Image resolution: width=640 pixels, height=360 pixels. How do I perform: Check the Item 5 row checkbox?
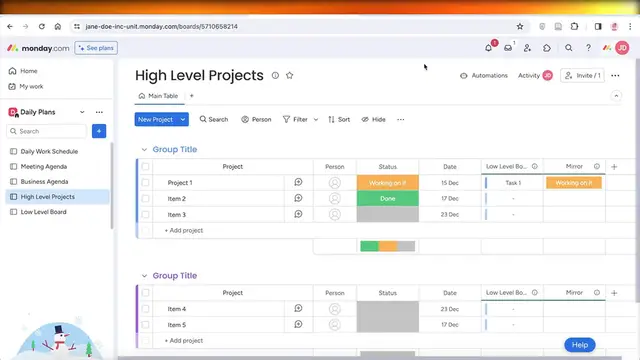pyautogui.click(x=145, y=324)
